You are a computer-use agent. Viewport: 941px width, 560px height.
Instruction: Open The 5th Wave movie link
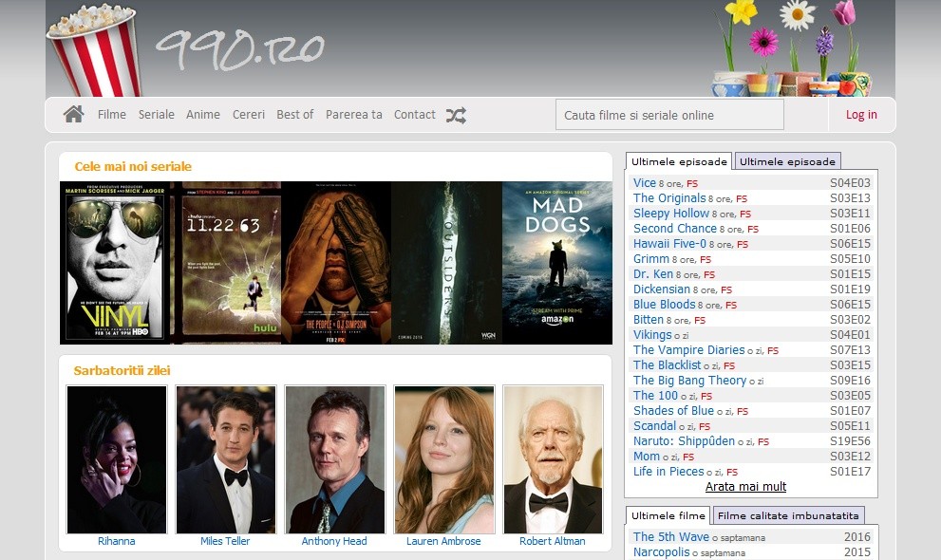click(x=671, y=537)
